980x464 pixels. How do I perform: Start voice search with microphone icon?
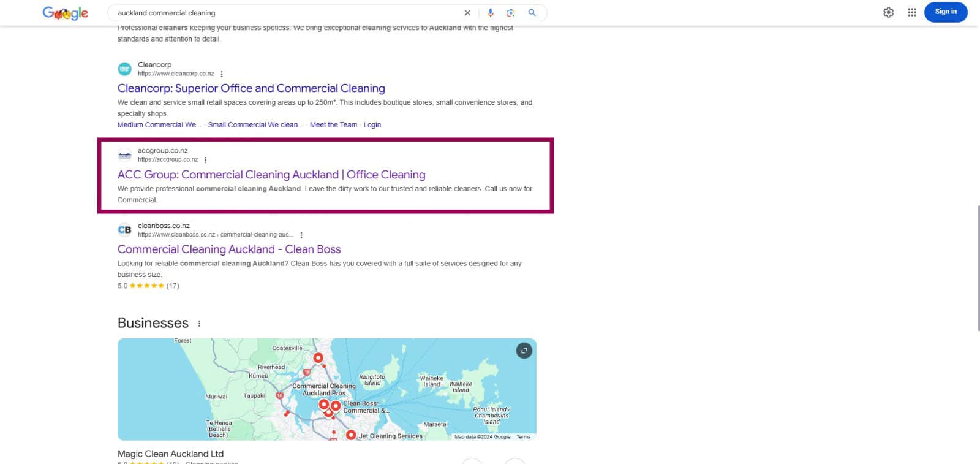[490, 13]
